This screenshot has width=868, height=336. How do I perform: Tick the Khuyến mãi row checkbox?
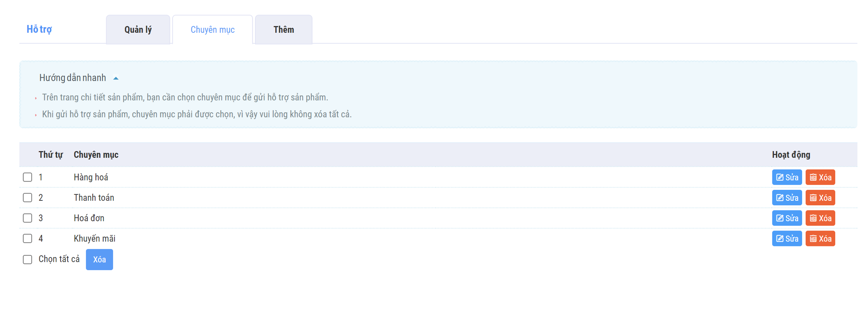(28, 238)
